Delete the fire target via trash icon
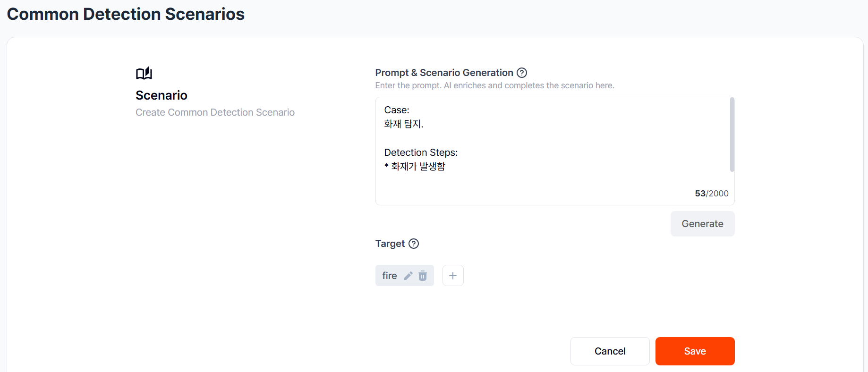The width and height of the screenshot is (868, 372). pos(423,276)
